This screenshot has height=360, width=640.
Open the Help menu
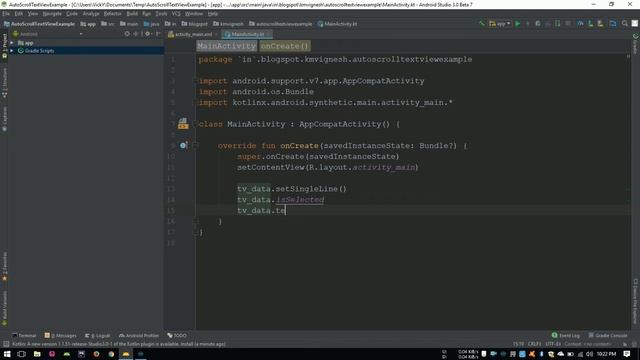pyautogui.click(x=213, y=13)
